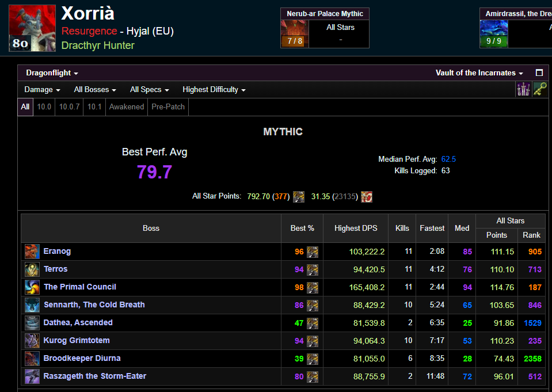Switch to the Awakened tab
This screenshot has width=552, height=392.
pos(127,106)
